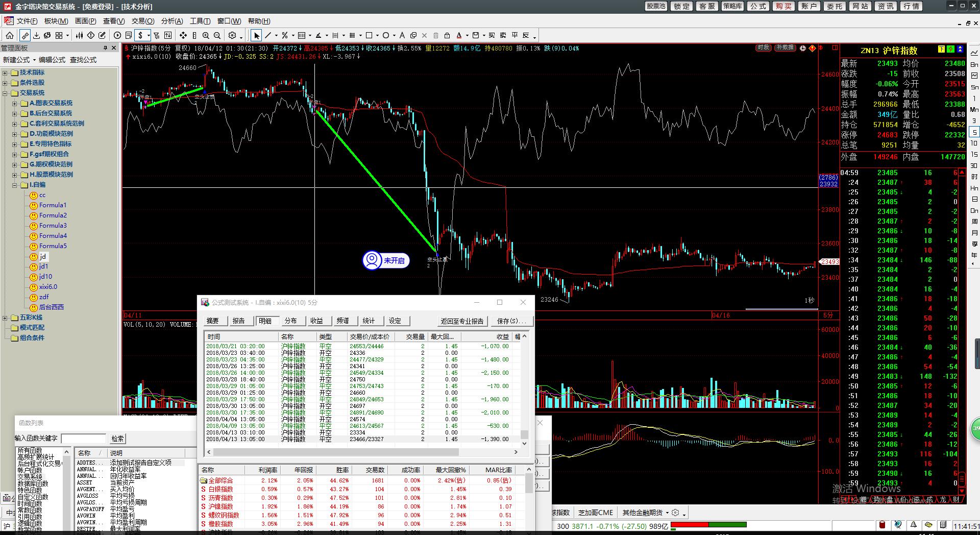
Task: Select the circle drawing tool
Action: [x=386, y=35]
